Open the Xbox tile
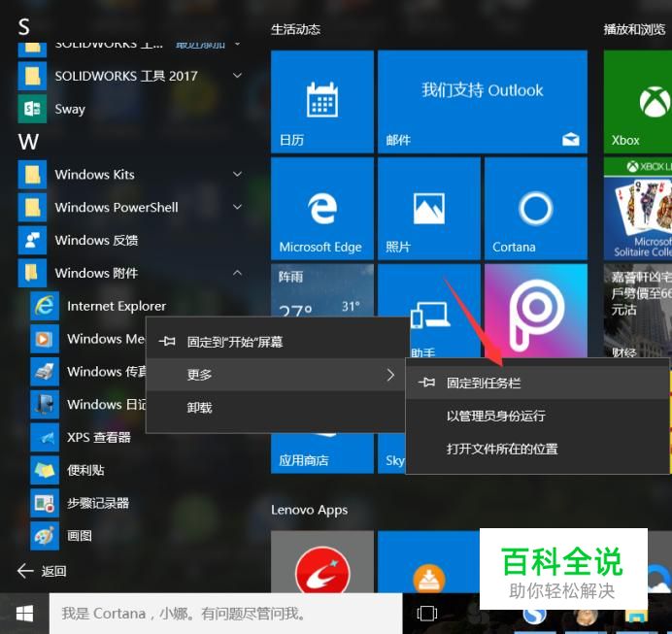672x634 pixels. (x=638, y=102)
